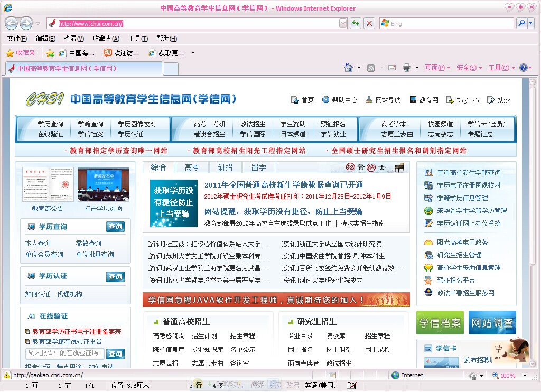Click the RSS feeds icon

tap(371, 68)
